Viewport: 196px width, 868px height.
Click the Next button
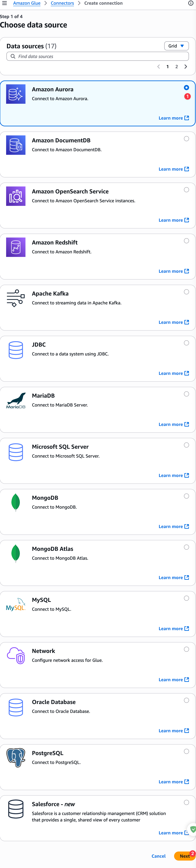pyautogui.click(x=185, y=856)
